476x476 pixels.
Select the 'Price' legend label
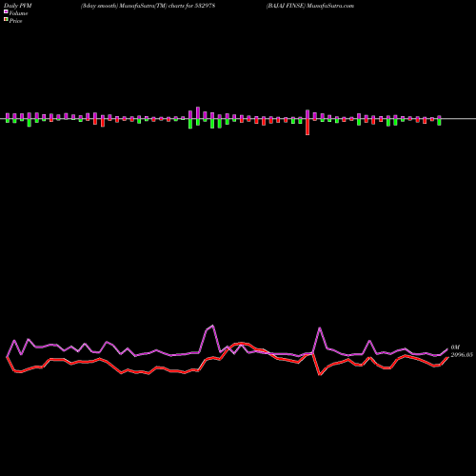click(x=15, y=21)
